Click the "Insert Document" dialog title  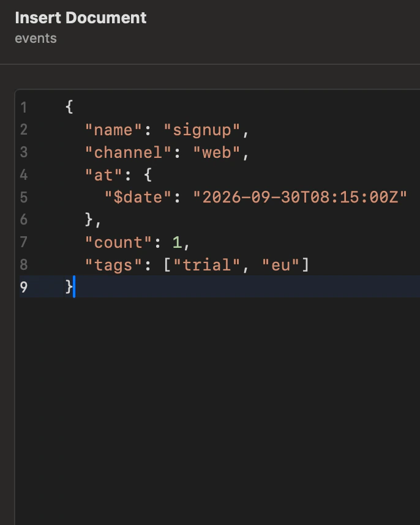click(x=81, y=18)
